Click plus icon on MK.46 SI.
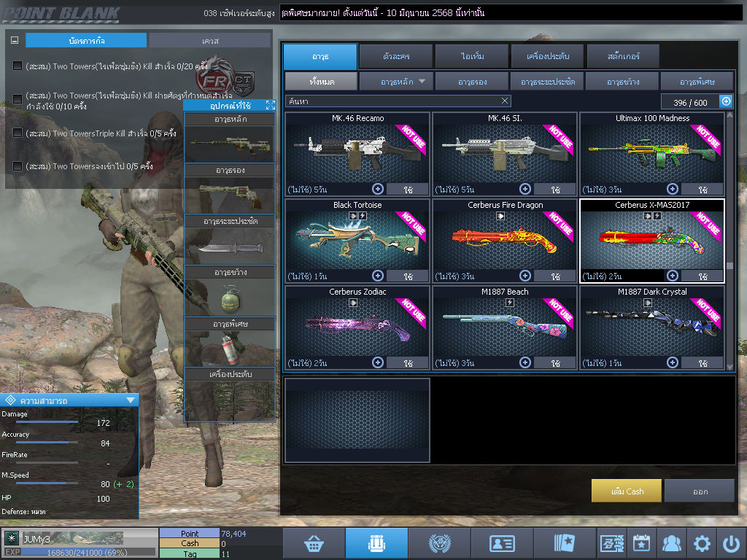 (x=525, y=189)
